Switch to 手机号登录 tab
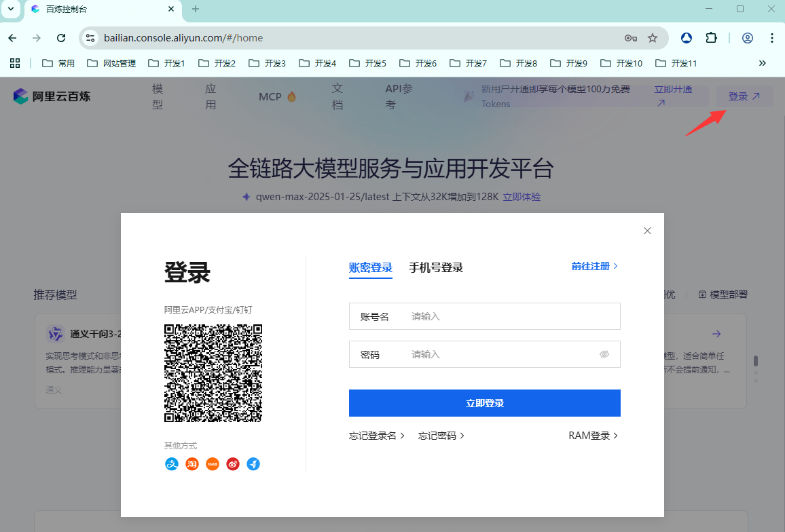 [x=436, y=268]
